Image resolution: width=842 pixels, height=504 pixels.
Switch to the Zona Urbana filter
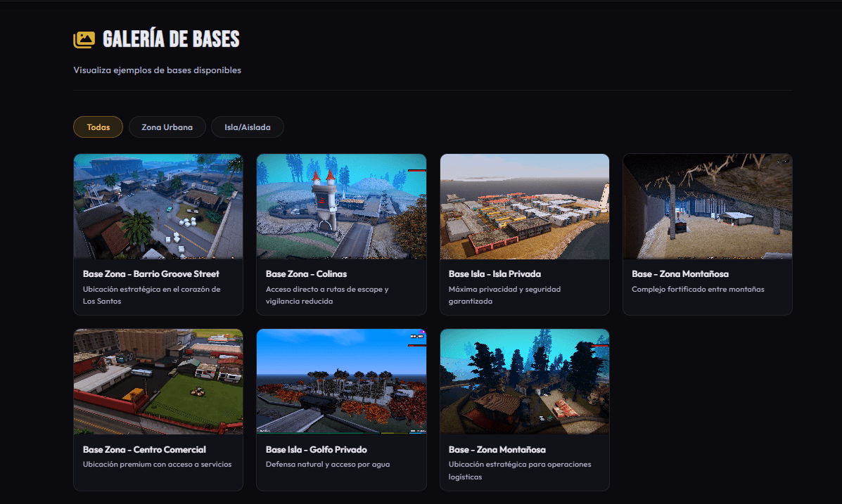click(167, 127)
